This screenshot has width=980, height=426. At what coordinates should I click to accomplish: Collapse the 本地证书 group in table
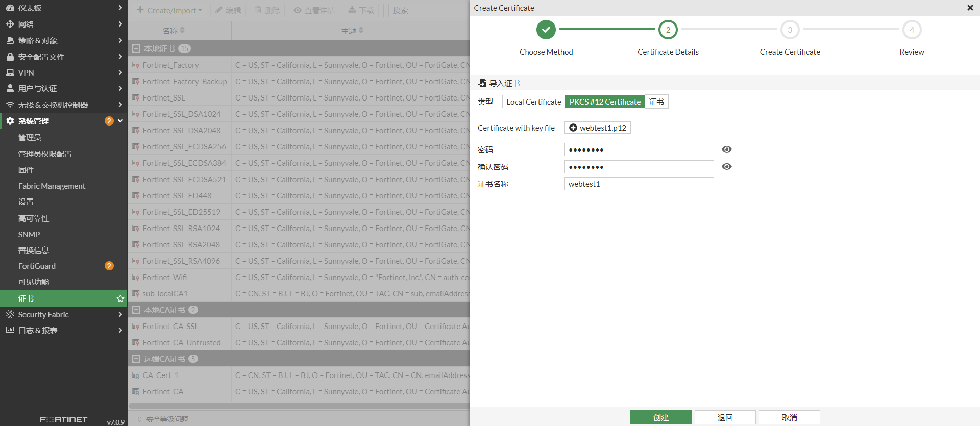[x=136, y=48]
